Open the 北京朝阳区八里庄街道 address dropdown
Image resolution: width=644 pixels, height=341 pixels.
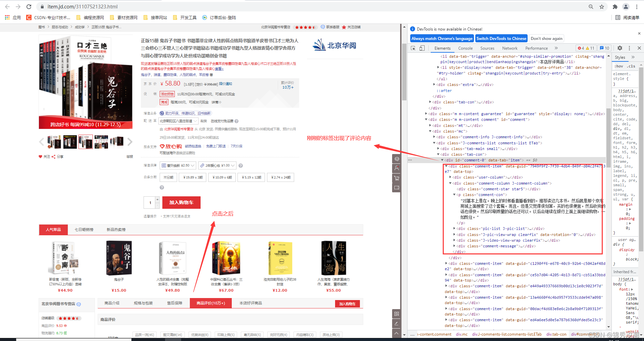[178, 121]
